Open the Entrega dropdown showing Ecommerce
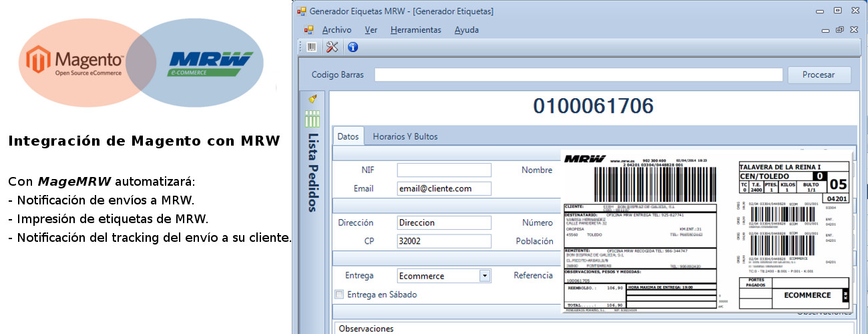This screenshot has height=334, width=868. [x=444, y=275]
